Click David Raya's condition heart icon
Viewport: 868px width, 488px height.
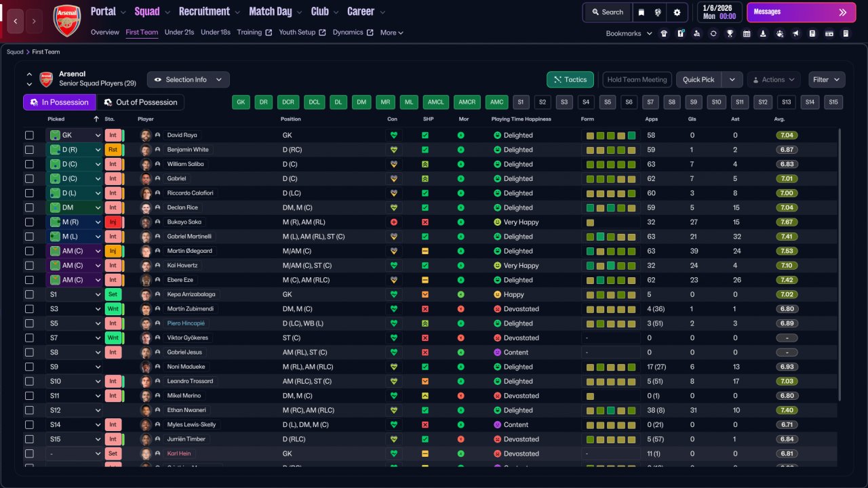(393, 136)
